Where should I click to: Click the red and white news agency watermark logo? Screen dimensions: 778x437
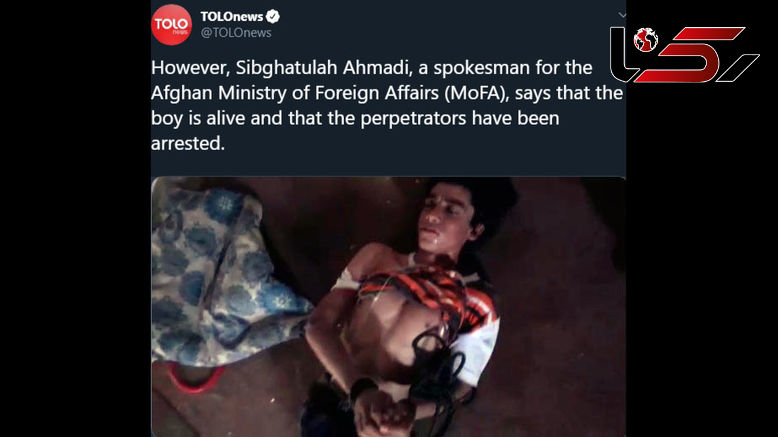[684, 55]
